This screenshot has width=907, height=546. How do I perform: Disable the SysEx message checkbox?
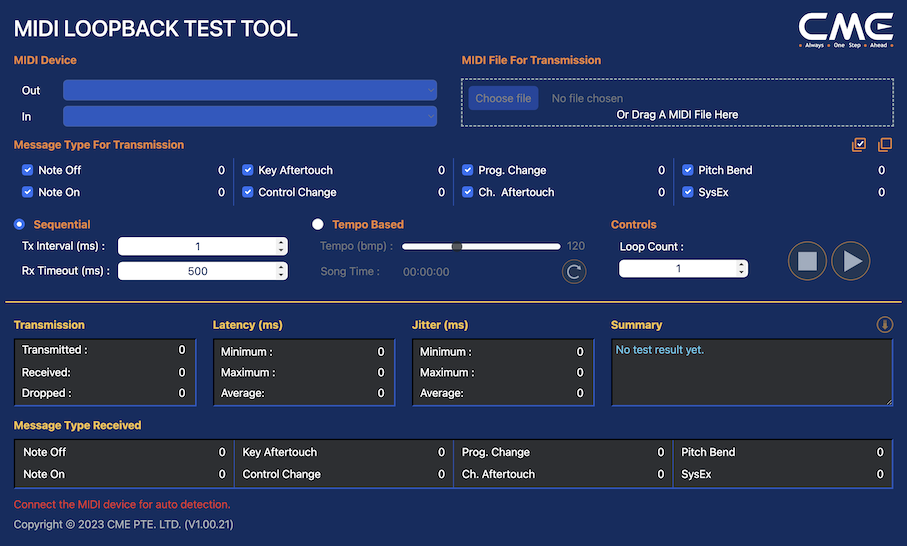coord(688,192)
